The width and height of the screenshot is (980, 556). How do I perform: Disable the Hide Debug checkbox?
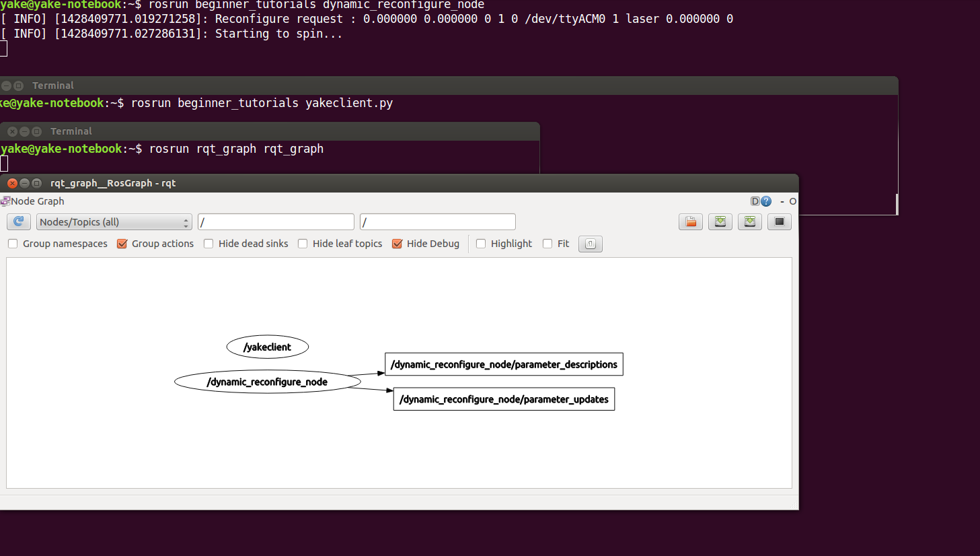[397, 244]
